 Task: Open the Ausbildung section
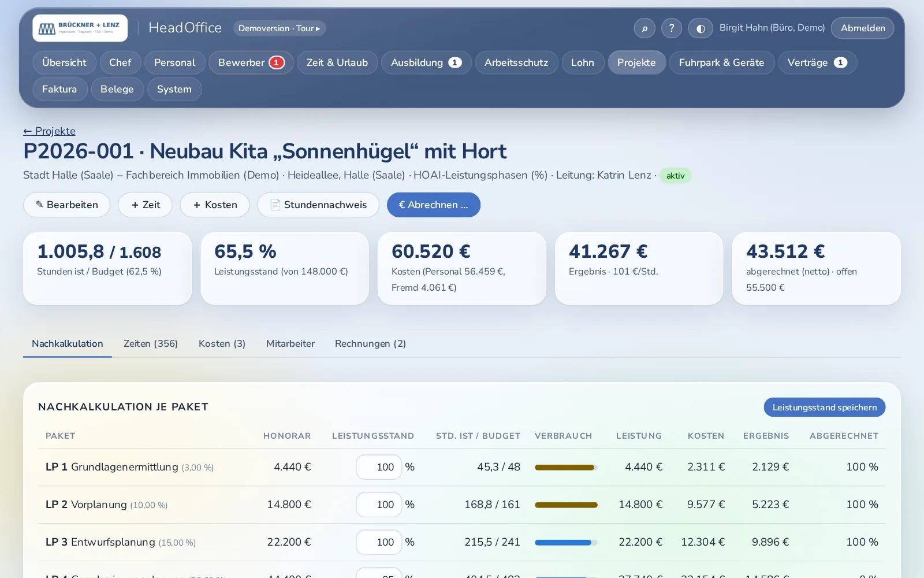[426, 62]
